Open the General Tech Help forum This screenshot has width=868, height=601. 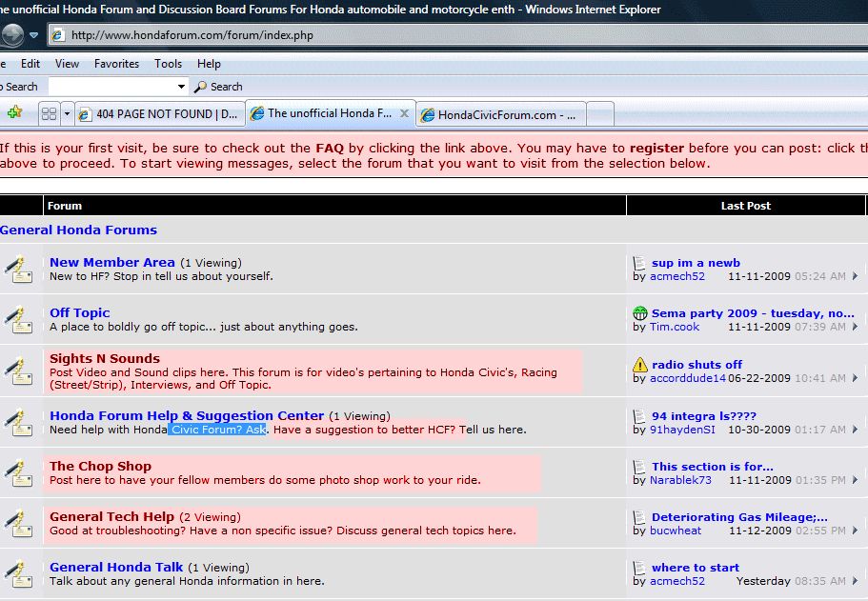(x=111, y=516)
